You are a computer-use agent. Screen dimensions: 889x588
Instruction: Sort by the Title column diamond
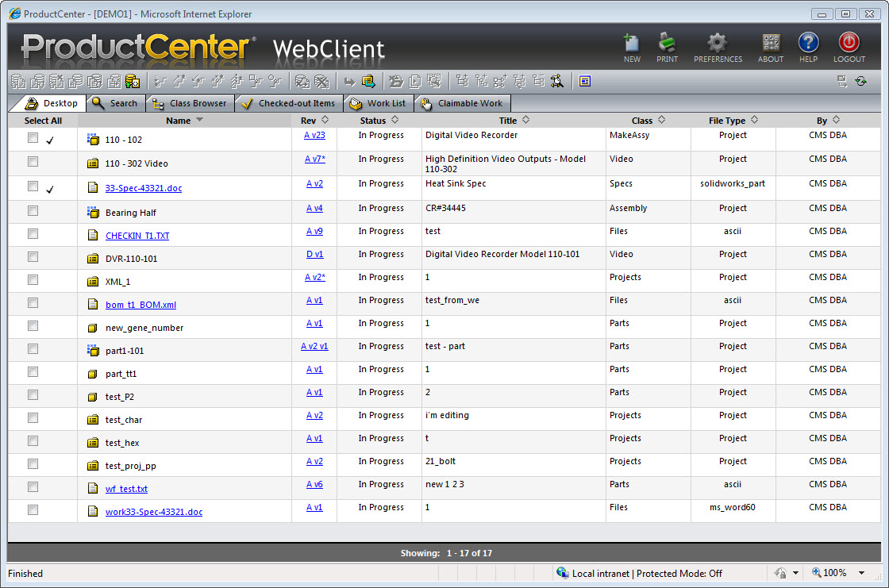point(526,120)
